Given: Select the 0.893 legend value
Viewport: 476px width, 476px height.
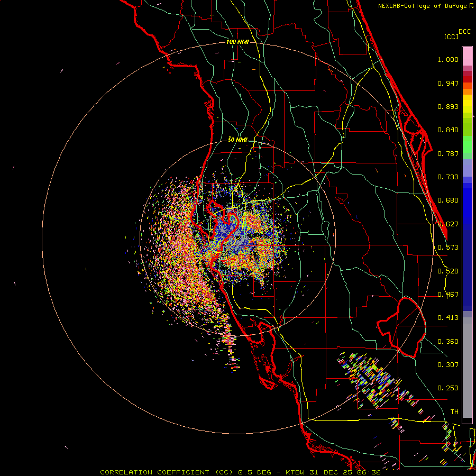Looking at the screenshot, I should (x=448, y=106).
